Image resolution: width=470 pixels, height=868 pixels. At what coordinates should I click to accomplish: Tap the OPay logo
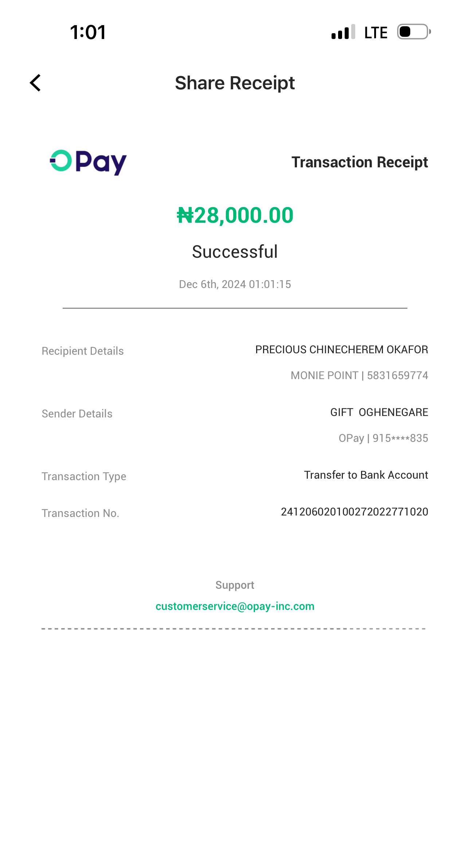tap(88, 162)
